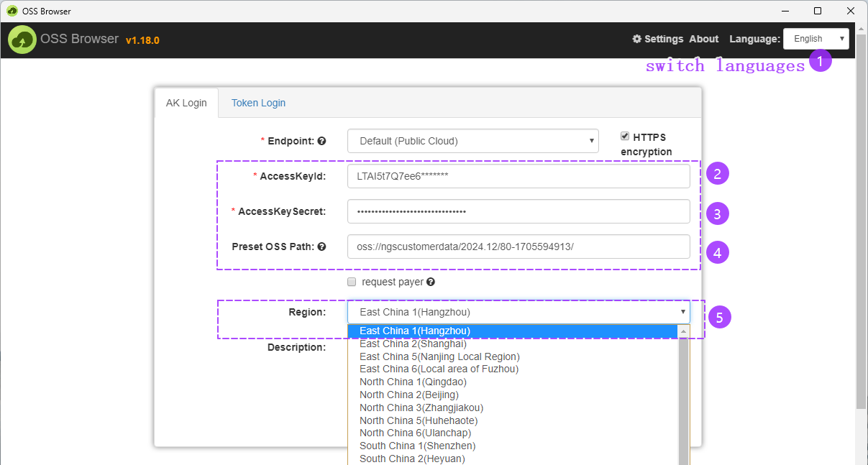Click the request payer help icon
The height and width of the screenshot is (465, 868).
[431, 282]
